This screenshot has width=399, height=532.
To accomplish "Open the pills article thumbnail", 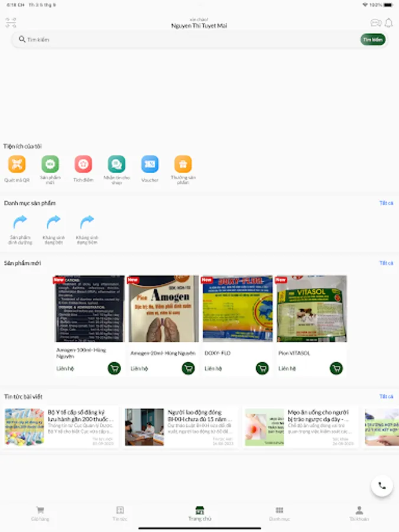I will point(24,427).
